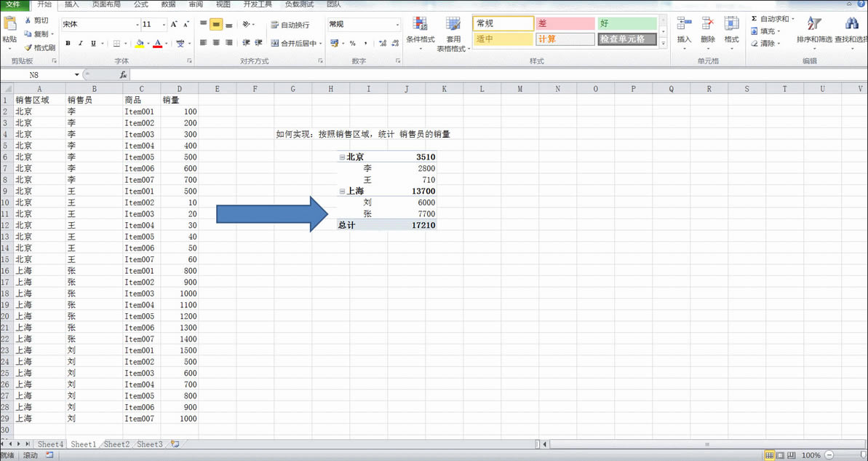The height and width of the screenshot is (461, 868).
Task: Click the macro record icon in status bar
Action: [49, 455]
